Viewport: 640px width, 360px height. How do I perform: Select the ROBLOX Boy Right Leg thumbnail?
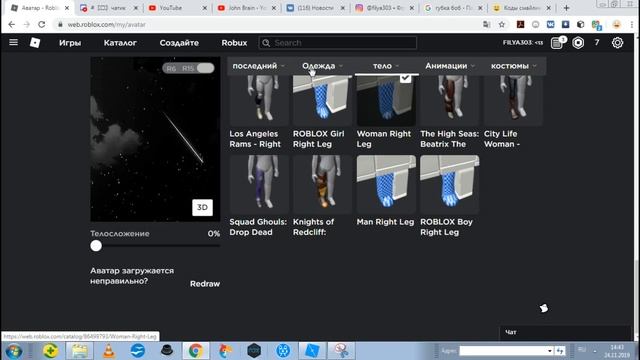(450, 184)
